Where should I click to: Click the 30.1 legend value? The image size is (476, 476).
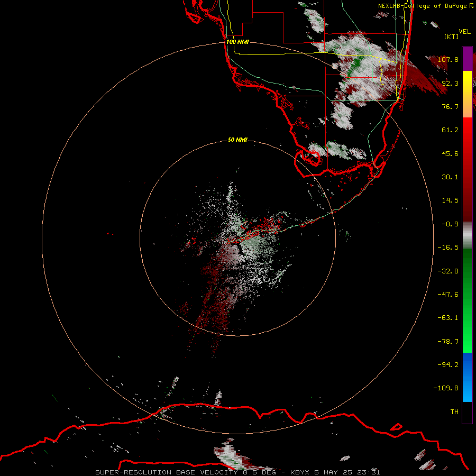(450, 177)
